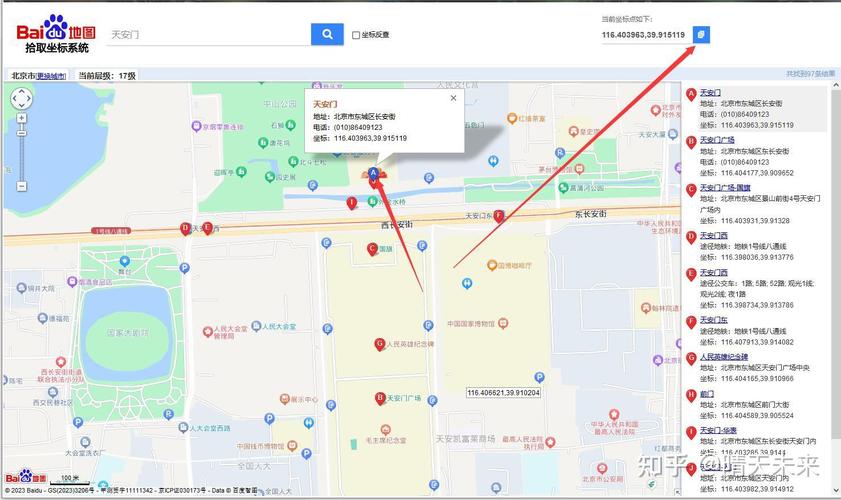Select red marker I near 外金水桥
The image size is (841, 500).
click(351, 203)
